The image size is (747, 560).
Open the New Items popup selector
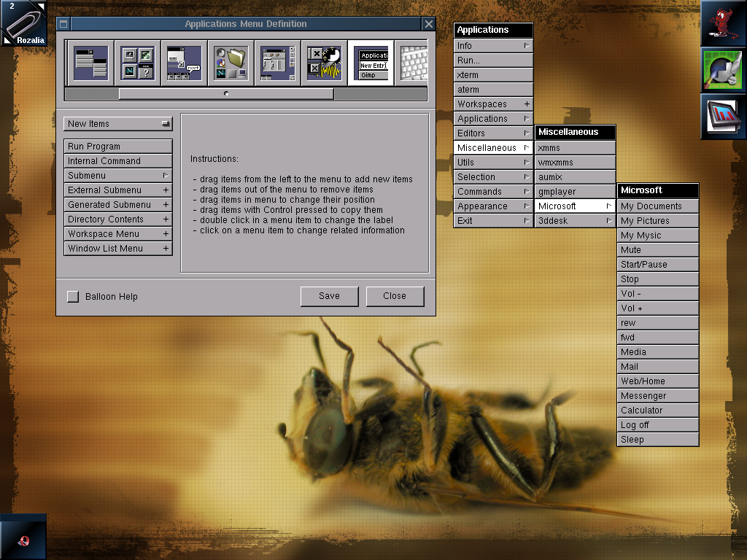(x=118, y=124)
